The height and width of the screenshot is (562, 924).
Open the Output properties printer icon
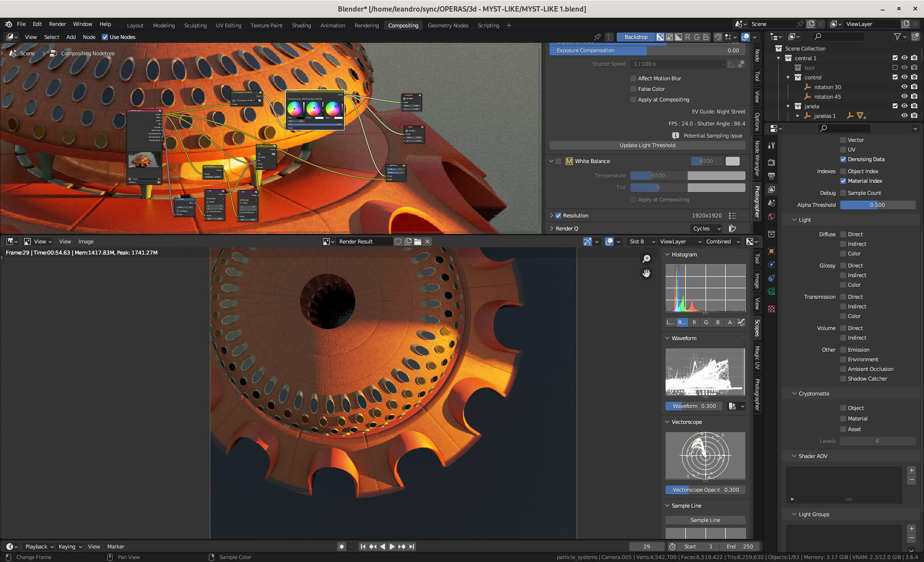771,176
